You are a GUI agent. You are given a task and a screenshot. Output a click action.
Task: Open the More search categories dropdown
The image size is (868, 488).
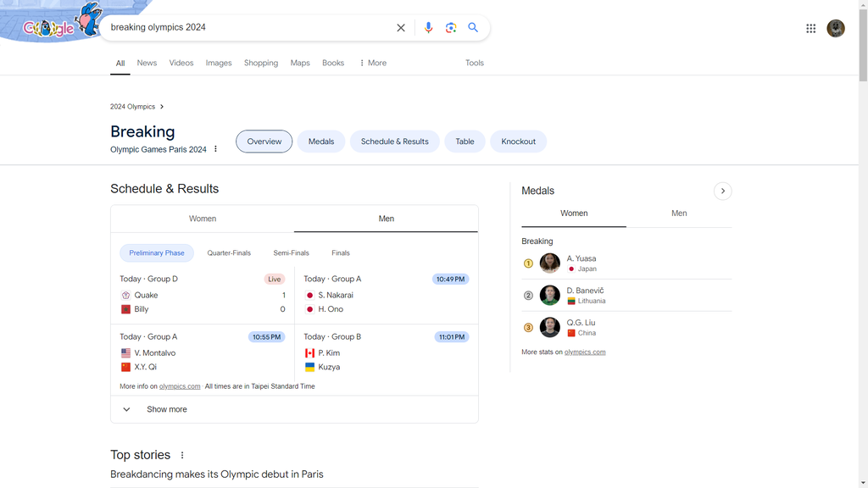click(373, 63)
